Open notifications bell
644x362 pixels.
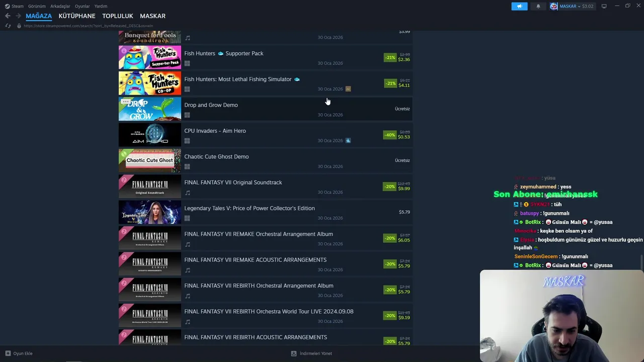pyautogui.click(x=538, y=6)
